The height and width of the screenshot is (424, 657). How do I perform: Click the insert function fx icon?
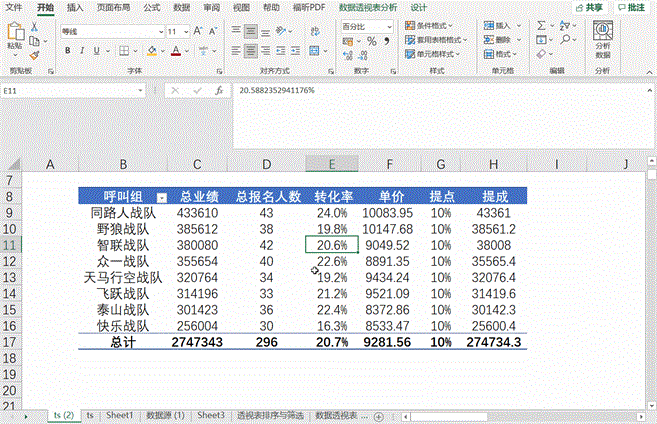pyautogui.click(x=219, y=90)
